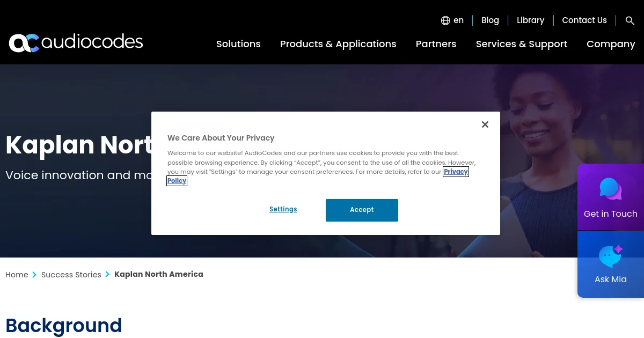Close the privacy dialog with X
The image size is (644, 338).
(x=485, y=124)
